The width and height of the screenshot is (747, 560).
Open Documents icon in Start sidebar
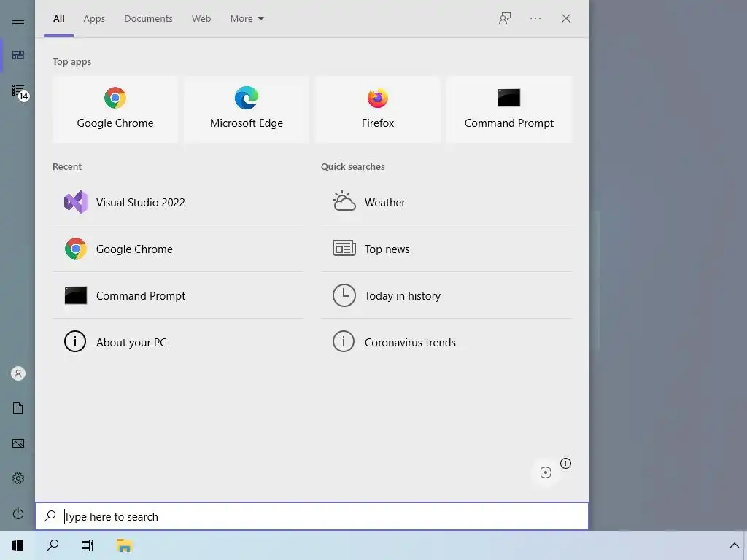point(18,408)
